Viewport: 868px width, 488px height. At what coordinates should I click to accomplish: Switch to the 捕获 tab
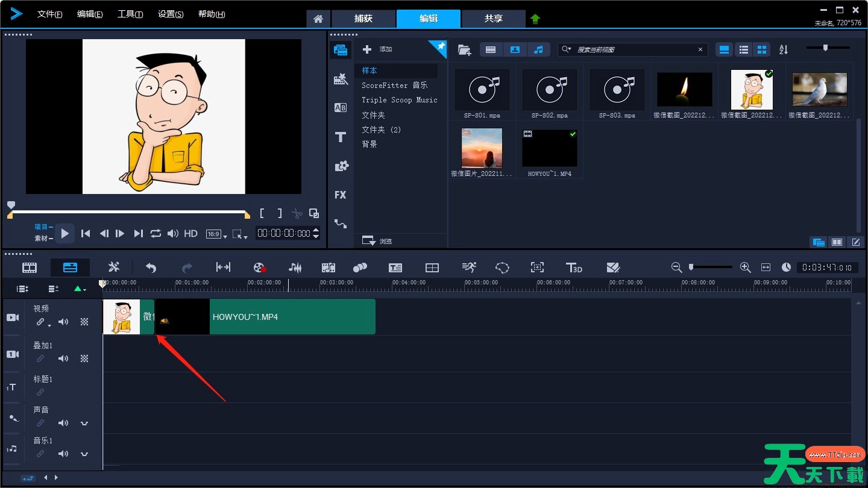coord(363,19)
